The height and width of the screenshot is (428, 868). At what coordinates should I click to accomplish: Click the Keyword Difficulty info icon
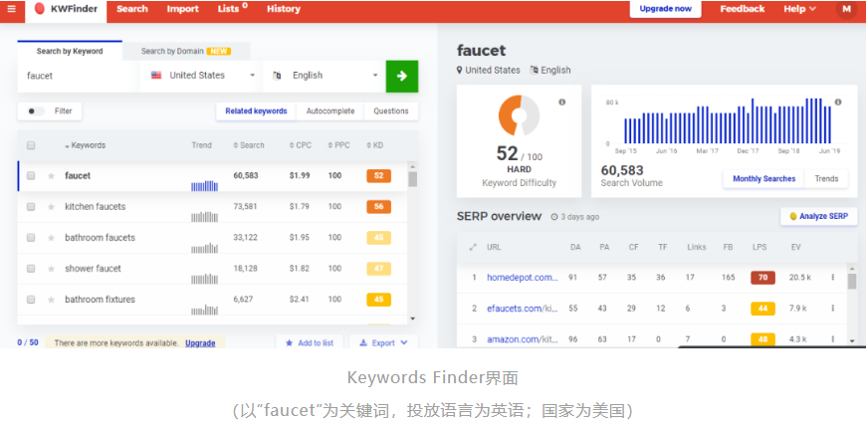[561, 103]
